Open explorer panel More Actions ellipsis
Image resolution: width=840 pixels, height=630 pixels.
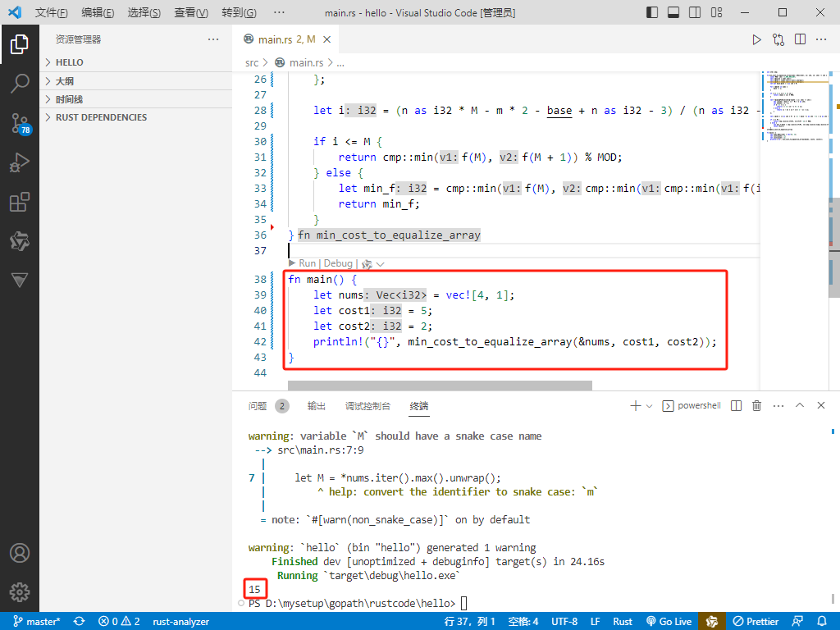pos(213,39)
